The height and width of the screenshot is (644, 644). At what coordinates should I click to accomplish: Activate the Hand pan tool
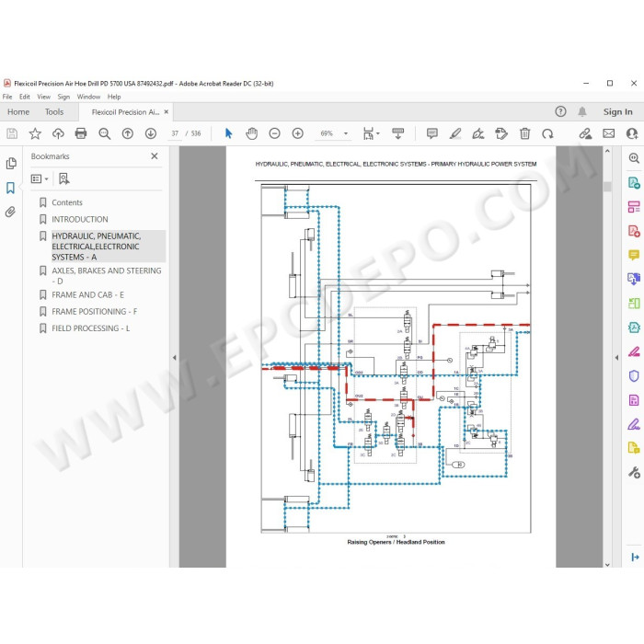(x=251, y=133)
